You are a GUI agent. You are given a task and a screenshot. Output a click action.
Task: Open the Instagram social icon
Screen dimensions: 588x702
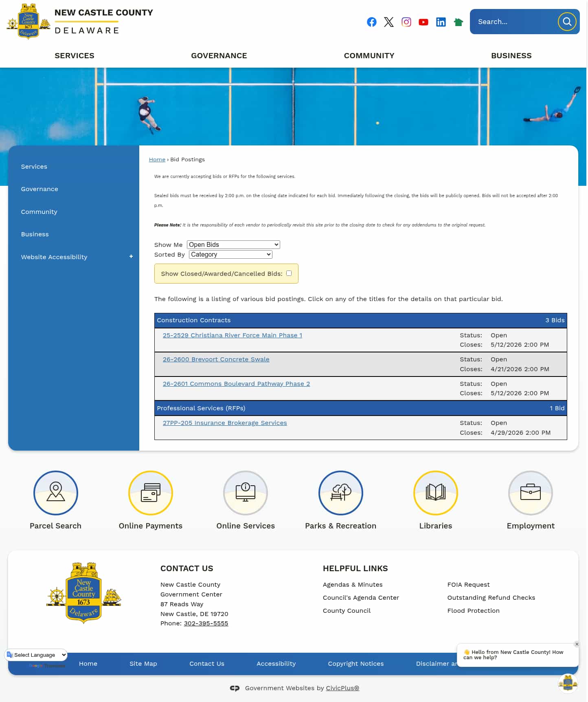[x=406, y=22]
